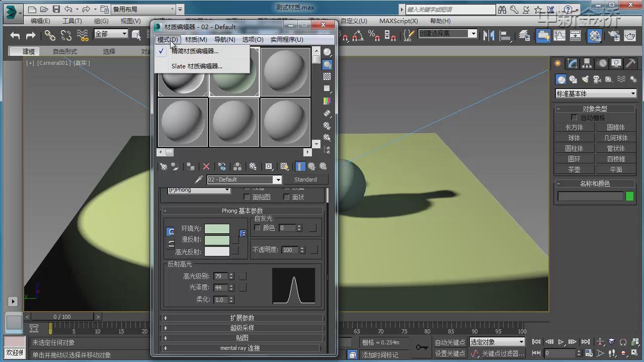The height and width of the screenshot is (362, 644).
Task: Enable 面贴图 checkbox
Action: 247,197
